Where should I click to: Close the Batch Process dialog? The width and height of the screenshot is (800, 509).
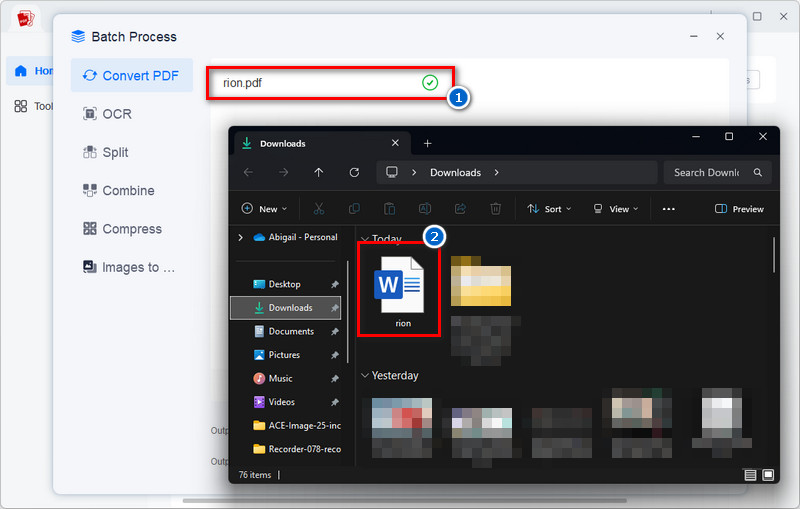coord(720,36)
